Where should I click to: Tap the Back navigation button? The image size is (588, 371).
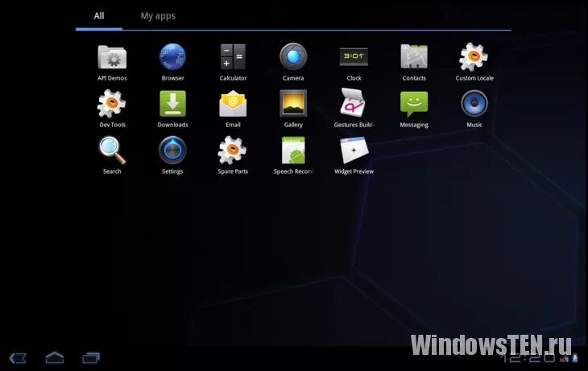[x=18, y=358]
